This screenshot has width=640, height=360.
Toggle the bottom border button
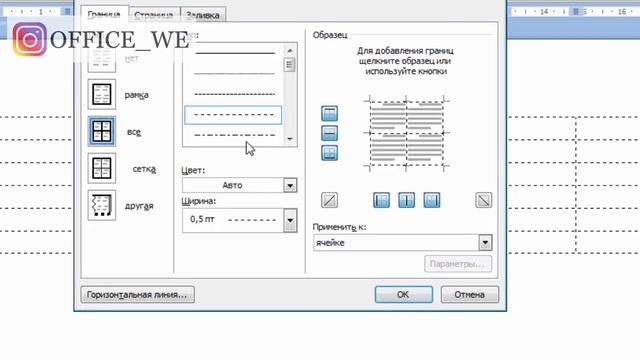[329, 153]
